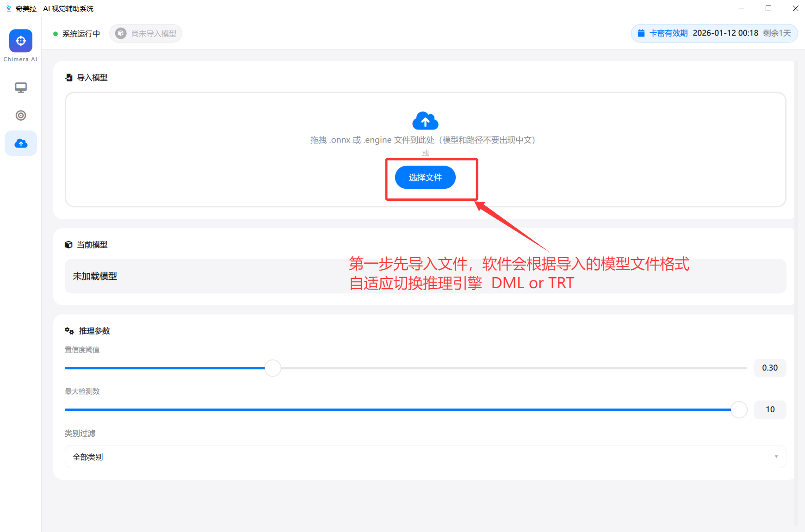Viewport: 805px width, 532px height.
Task: Click the 置信度阈值 label
Action: pyautogui.click(x=82, y=350)
